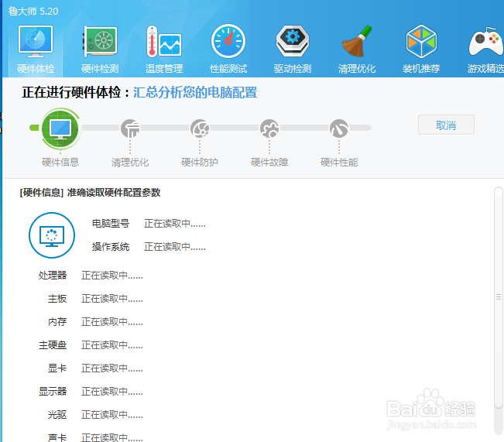
Task: Click the 清理优化 step label under progress bar
Action: [x=130, y=163]
